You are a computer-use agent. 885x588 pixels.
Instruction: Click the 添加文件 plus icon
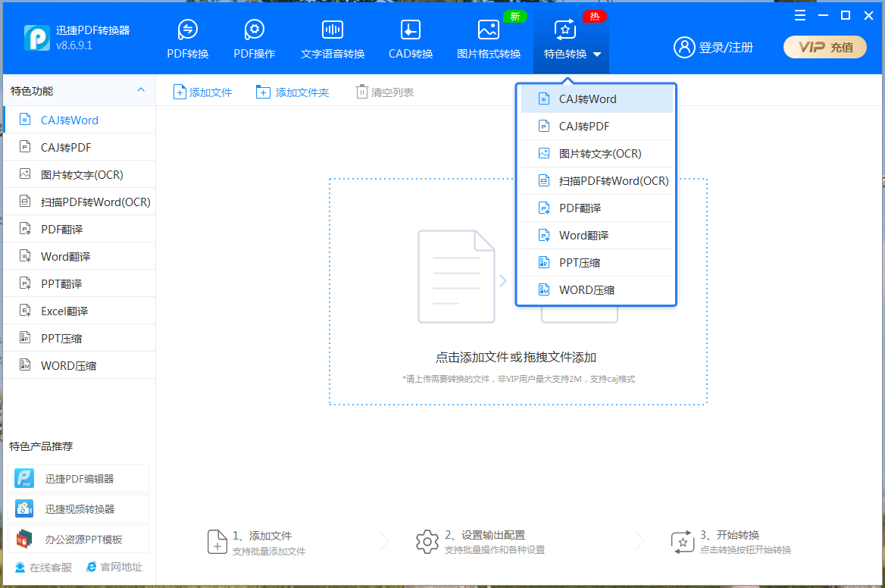180,92
